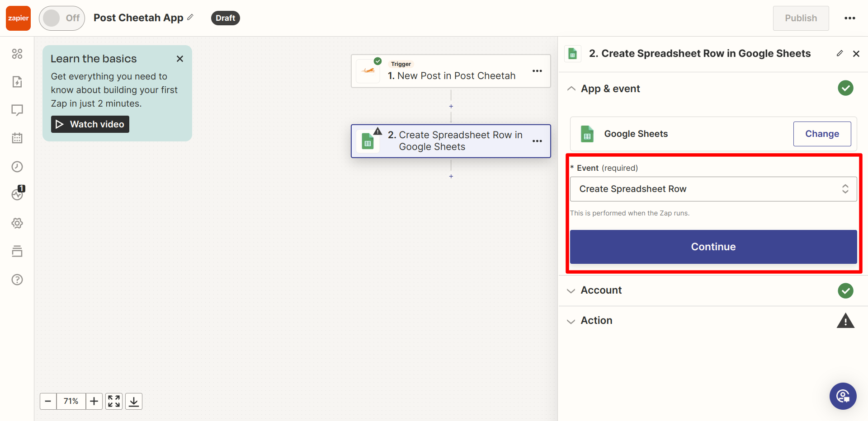Viewport: 868px width, 421px height.
Task: Collapse the App & event section
Action: click(x=571, y=89)
